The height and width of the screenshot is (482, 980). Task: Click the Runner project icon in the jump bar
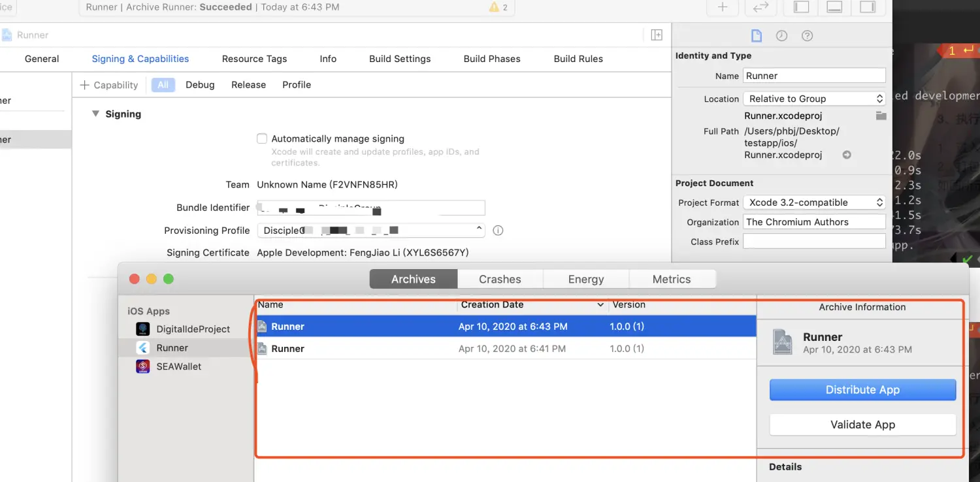[x=7, y=35]
